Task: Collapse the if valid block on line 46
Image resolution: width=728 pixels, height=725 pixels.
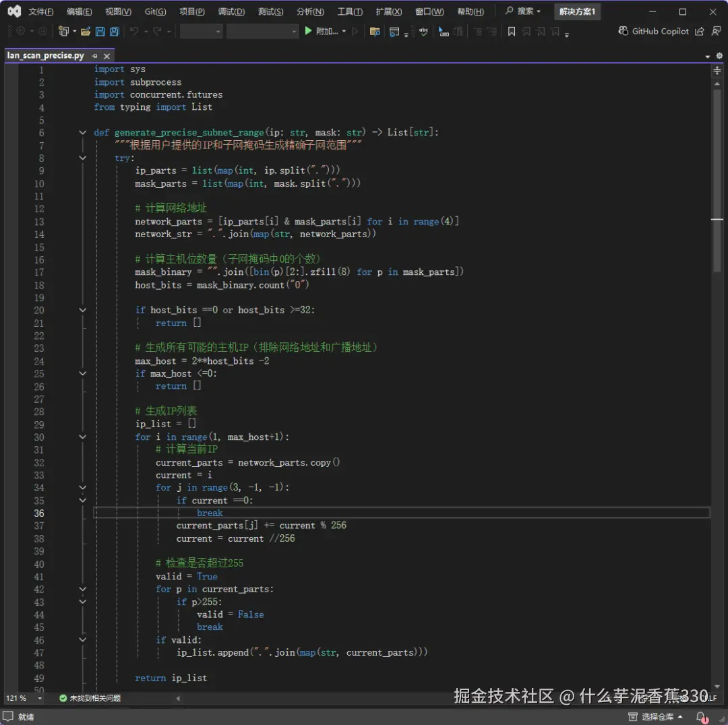Action: pos(83,639)
